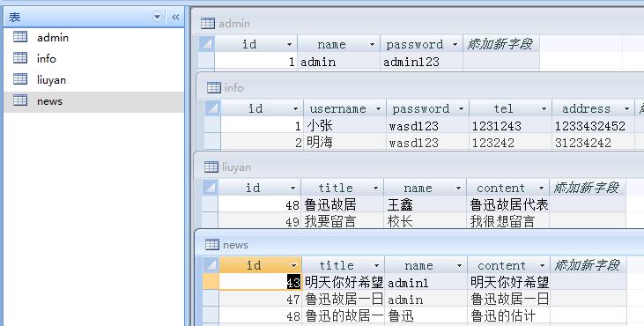Click news name cell 鲁迅
The width and height of the screenshot is (644, 326).
[426, 315]
